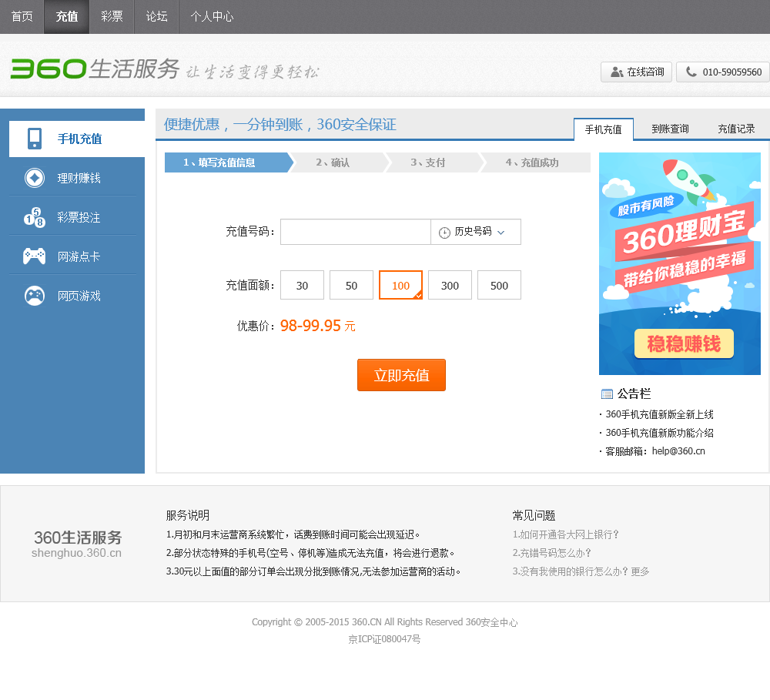
Task: Switch to the 到账查询 tab
Action: [x=670, y=129]
